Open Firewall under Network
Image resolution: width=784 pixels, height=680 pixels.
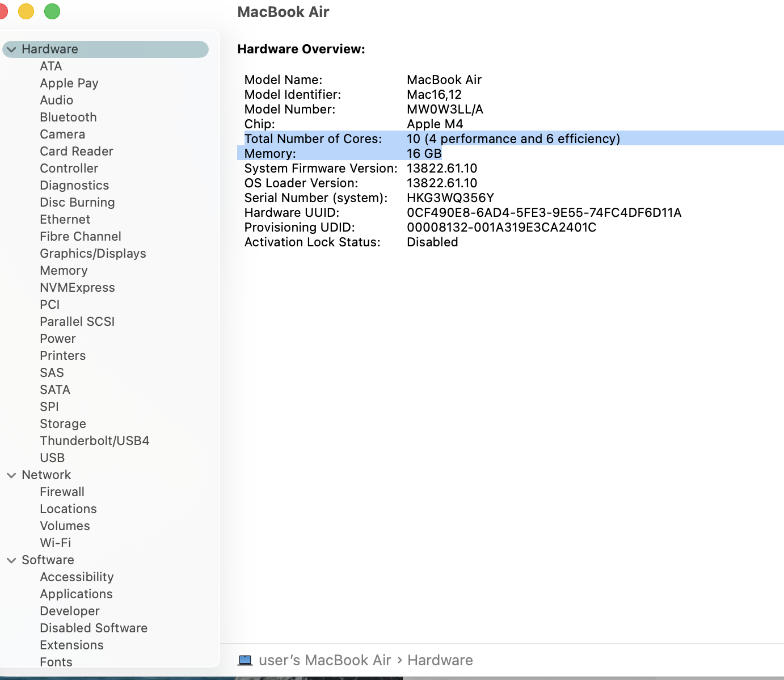(62, 492)
